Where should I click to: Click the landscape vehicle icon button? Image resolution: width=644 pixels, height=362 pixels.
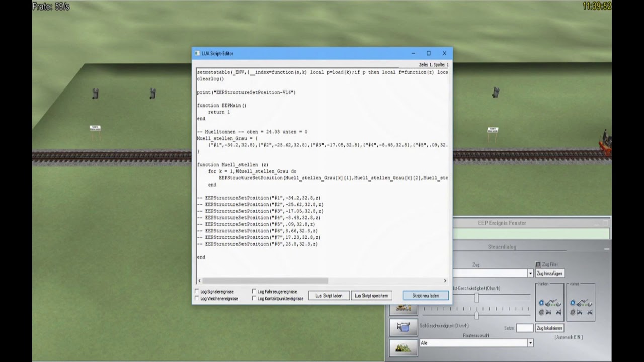(403, 347)
